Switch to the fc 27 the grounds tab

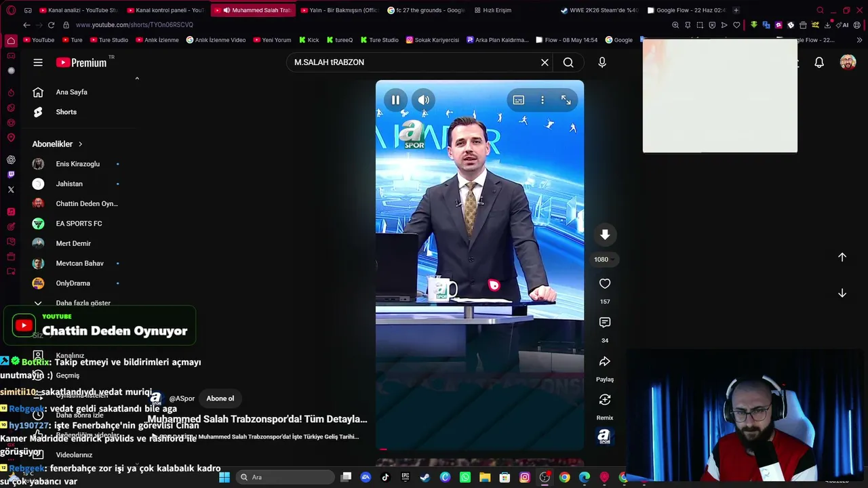click(x=425, y=10)
